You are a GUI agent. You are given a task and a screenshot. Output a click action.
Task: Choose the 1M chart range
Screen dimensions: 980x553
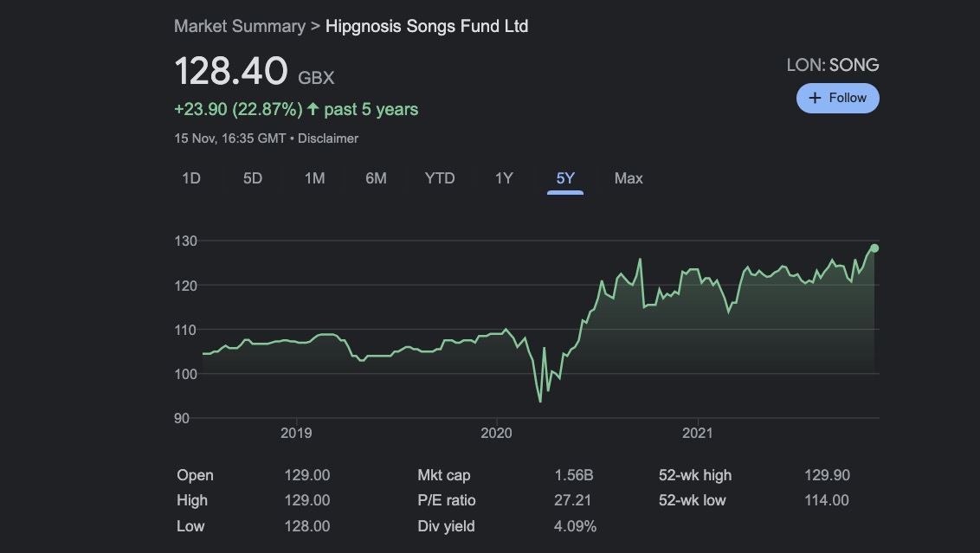[314, 178]
